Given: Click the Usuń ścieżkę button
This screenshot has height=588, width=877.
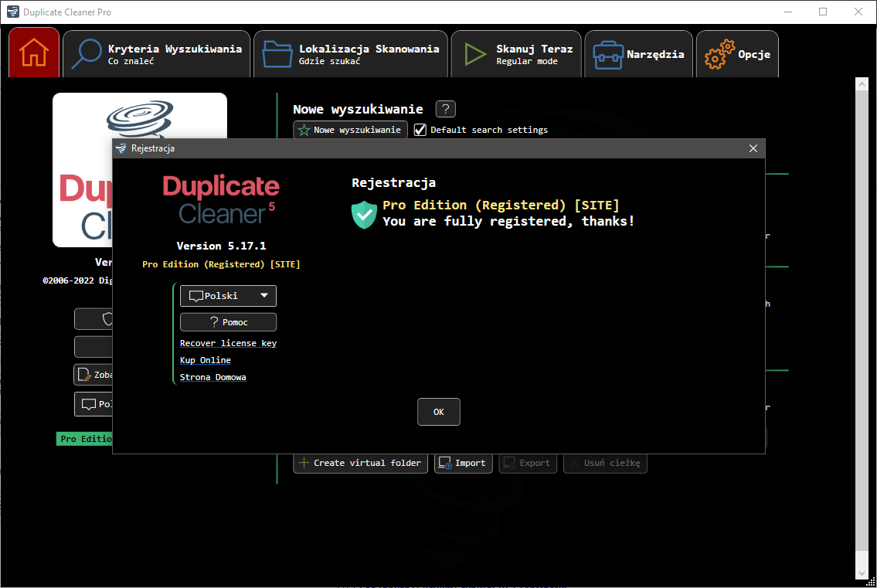Looking at the screenshot, I should click(x=605, y=463).
